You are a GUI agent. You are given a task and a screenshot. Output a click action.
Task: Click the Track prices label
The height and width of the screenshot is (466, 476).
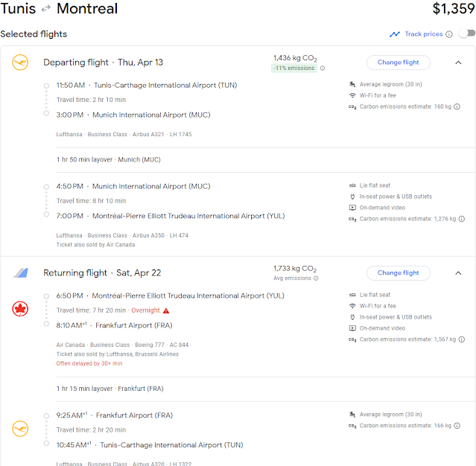423,34
